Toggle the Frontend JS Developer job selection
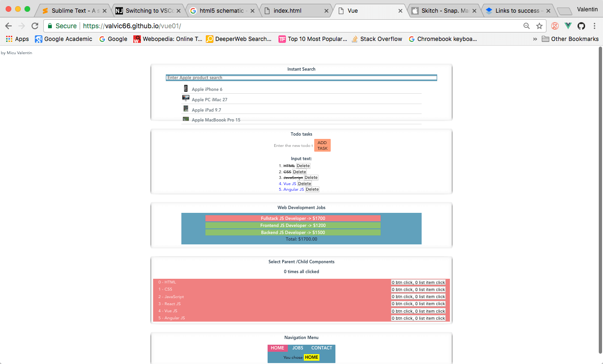 [x=293, y=226]
